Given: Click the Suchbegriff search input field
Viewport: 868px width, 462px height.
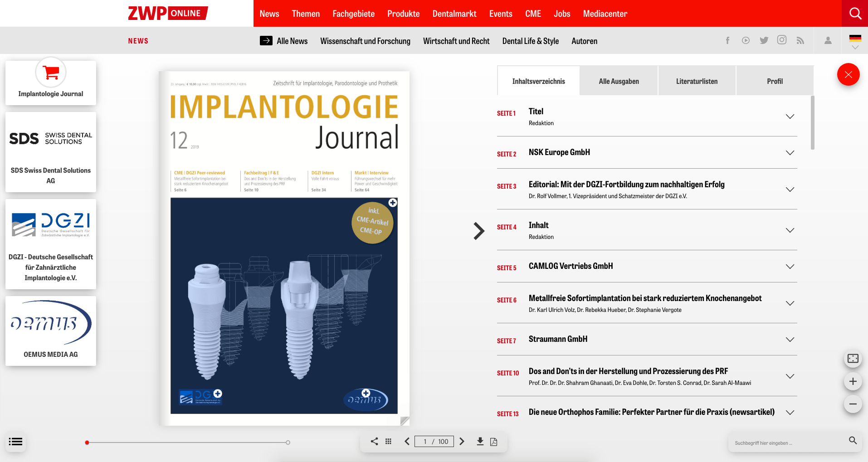Looking at the screenshot, I should click(789, 443).
